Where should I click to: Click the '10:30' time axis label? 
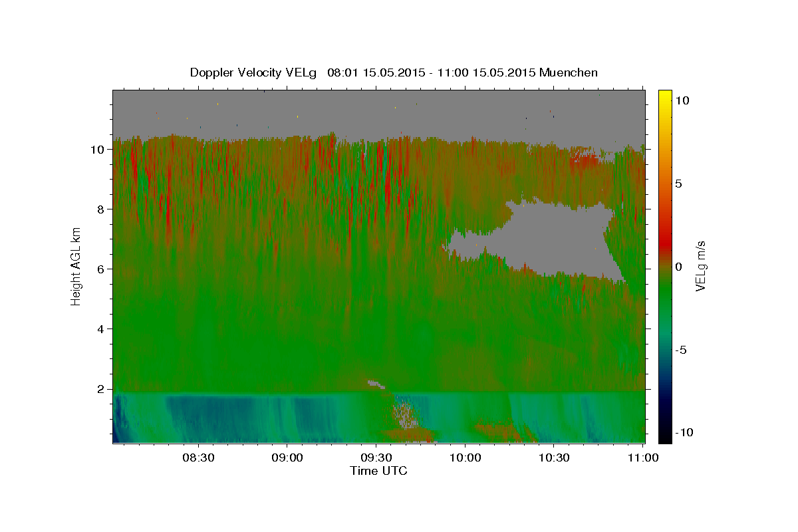click(554, 458)
